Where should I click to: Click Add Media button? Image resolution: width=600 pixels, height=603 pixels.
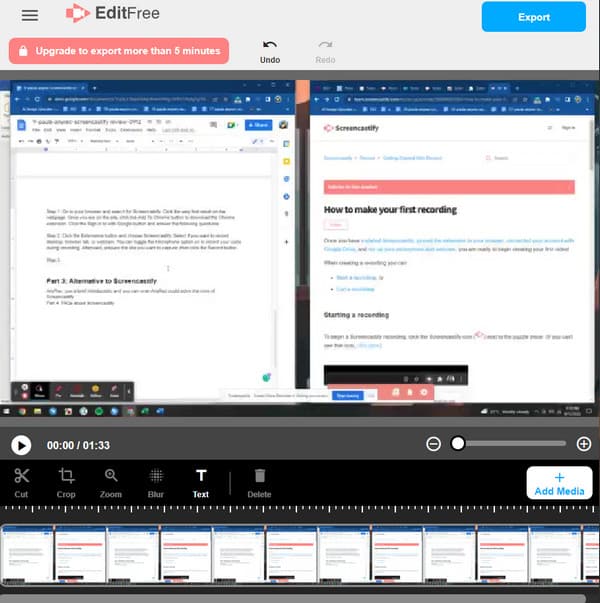(x=559, y=483)
